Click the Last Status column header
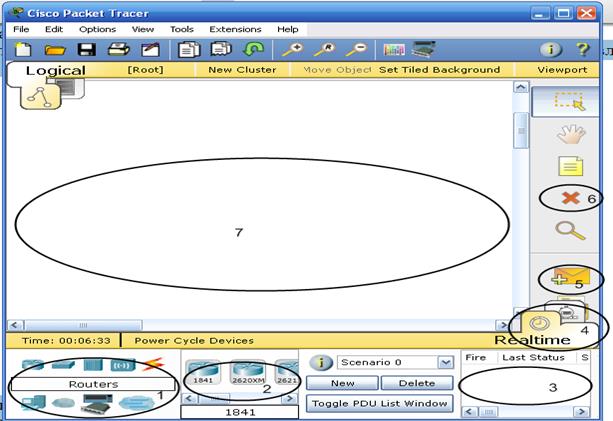 click(x=533, y=358)
